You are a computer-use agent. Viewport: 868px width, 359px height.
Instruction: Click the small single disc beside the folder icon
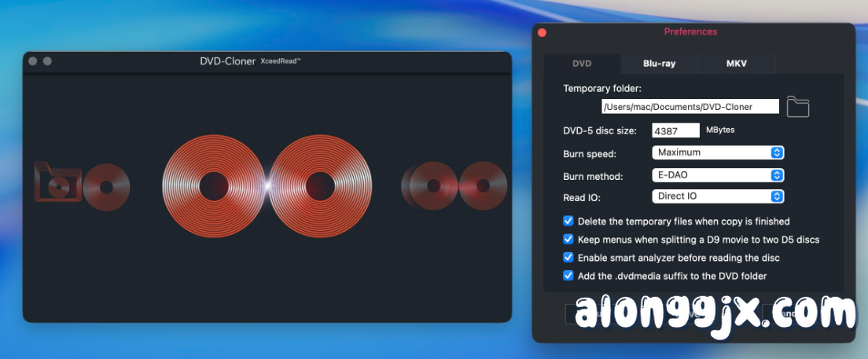pyautogui.click(x=106, y=187)
